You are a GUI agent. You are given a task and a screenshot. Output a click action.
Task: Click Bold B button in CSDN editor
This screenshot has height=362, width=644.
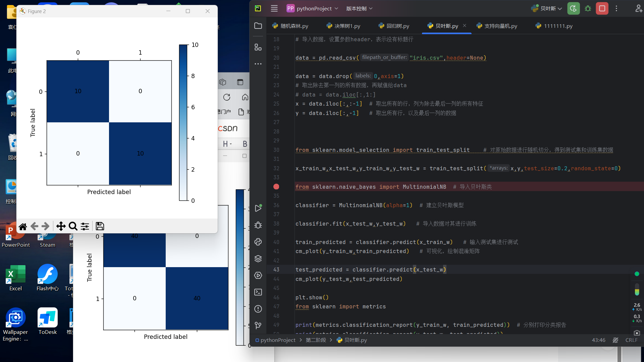[245, 144]
